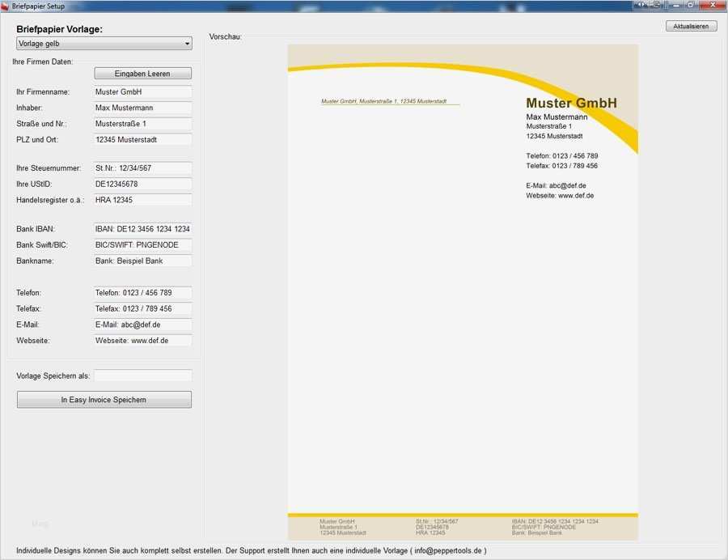Click the UStID field showing 'DE12345678'

click(x=142, y=184)
